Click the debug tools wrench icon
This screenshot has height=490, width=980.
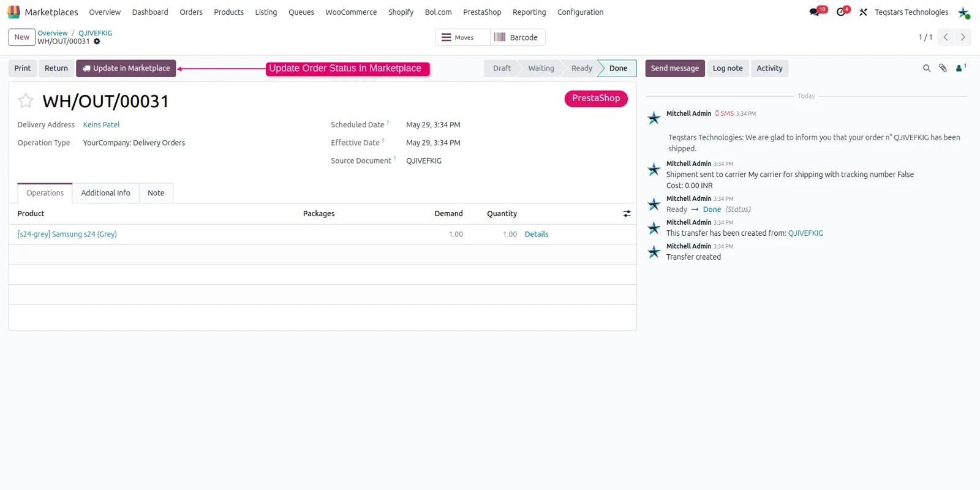point(863,12)
